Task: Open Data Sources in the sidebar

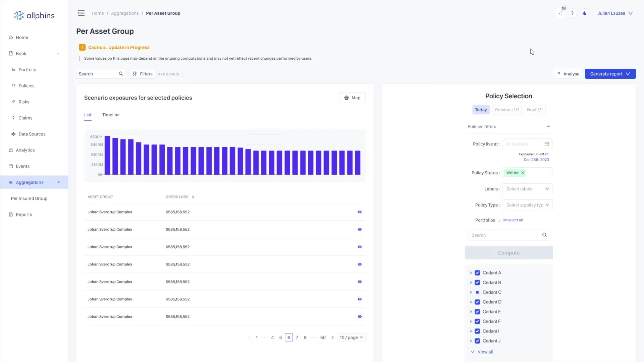Action: point(32,134)
